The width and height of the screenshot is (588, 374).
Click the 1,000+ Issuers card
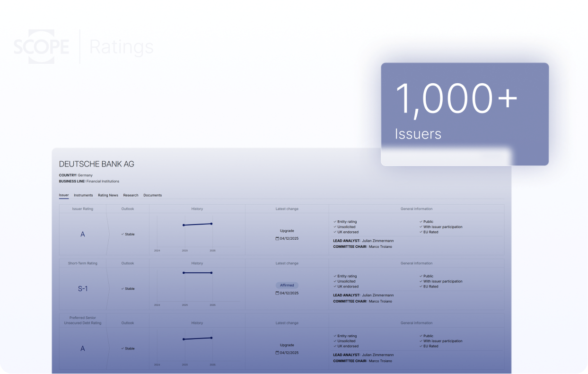(x=465, y=114)
